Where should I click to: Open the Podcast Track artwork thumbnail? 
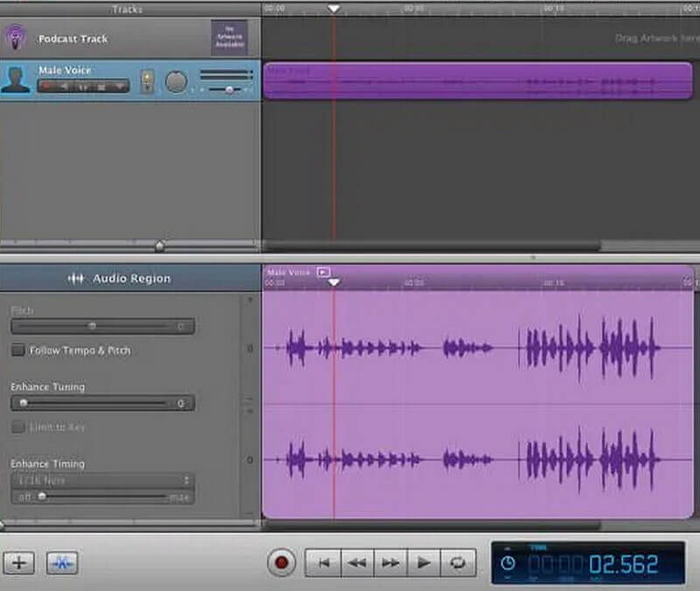229,37
